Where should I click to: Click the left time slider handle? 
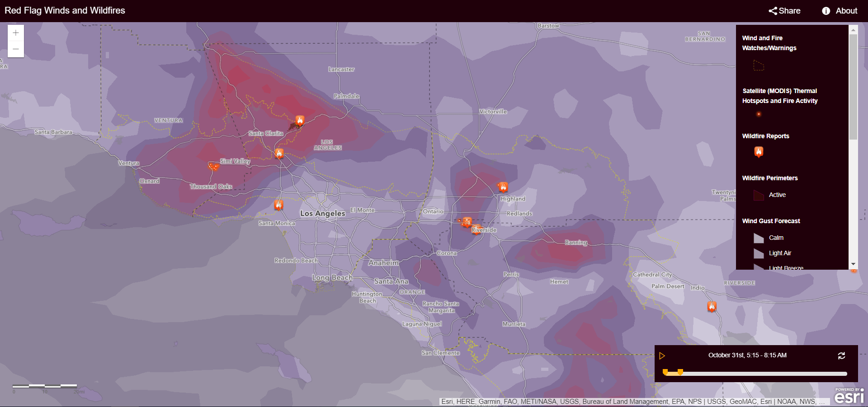(x=665, y=372)
